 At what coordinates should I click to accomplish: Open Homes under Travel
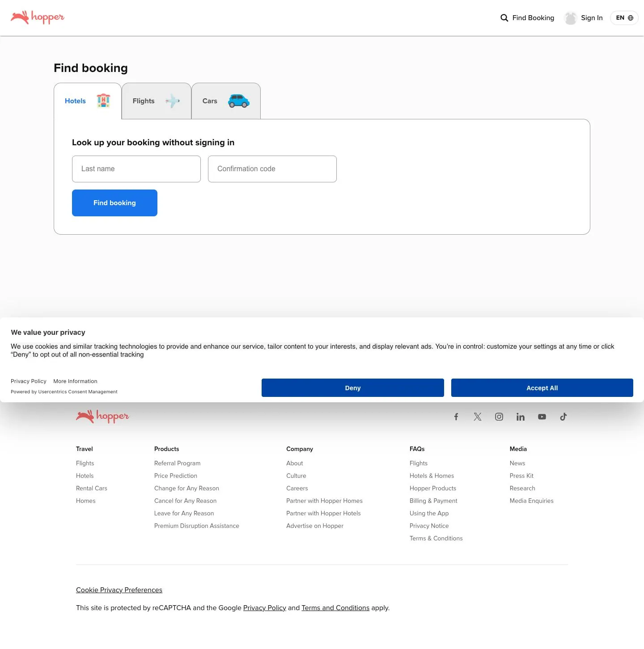click(86, 501)
